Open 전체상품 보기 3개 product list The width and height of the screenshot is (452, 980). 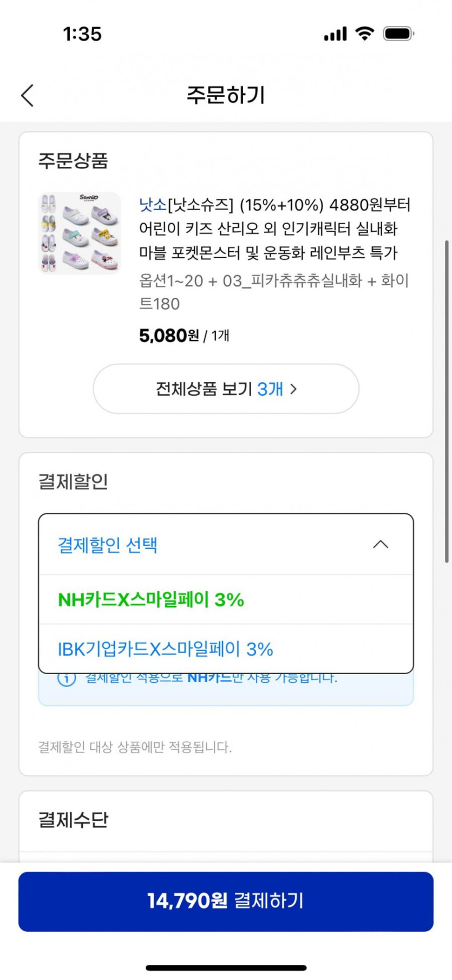(x=226, y=389)
